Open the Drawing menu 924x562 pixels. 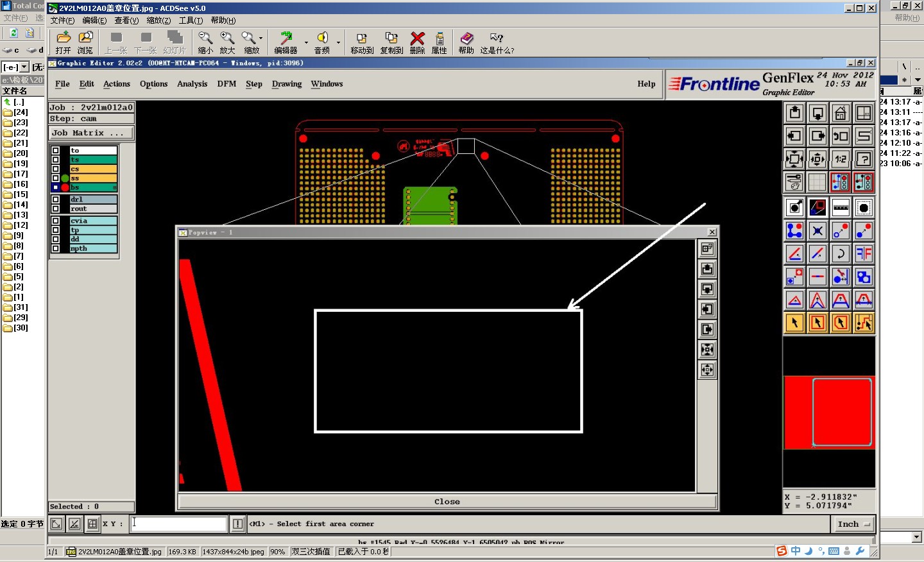coord(287,84)
